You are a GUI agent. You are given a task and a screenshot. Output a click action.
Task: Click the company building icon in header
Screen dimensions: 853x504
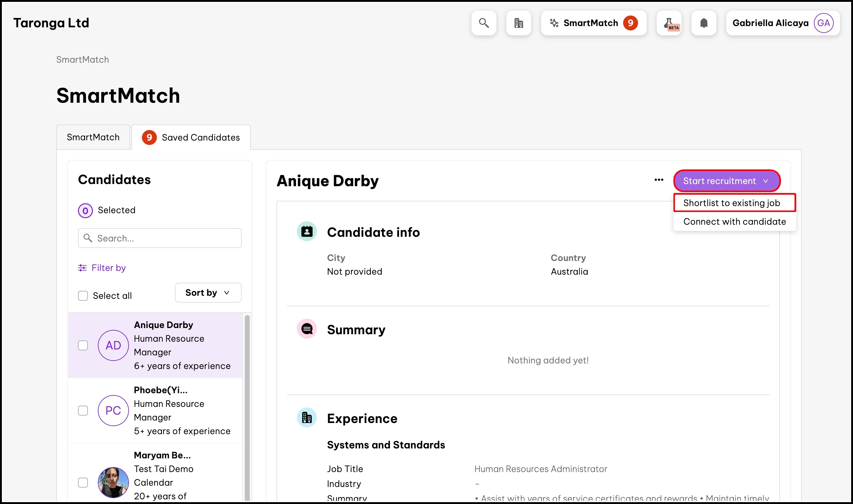[x=518, y=23]
